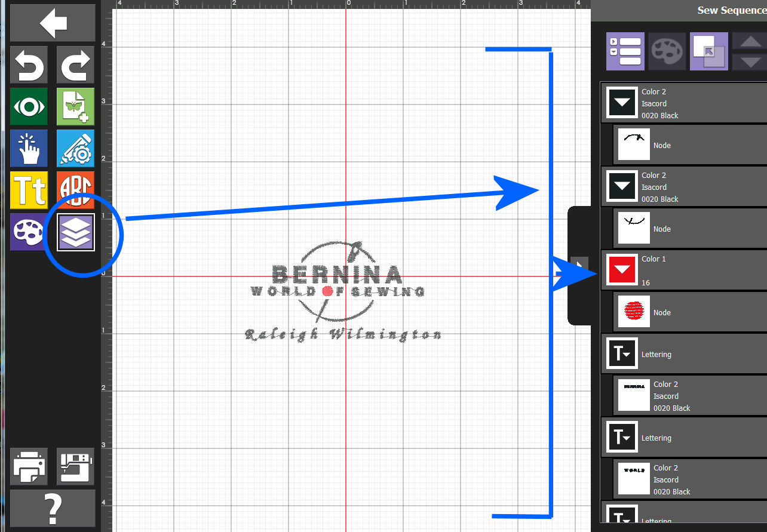767x532 pixels.
Task: Click the red Color 1 swatch
Action: (622, 270)
